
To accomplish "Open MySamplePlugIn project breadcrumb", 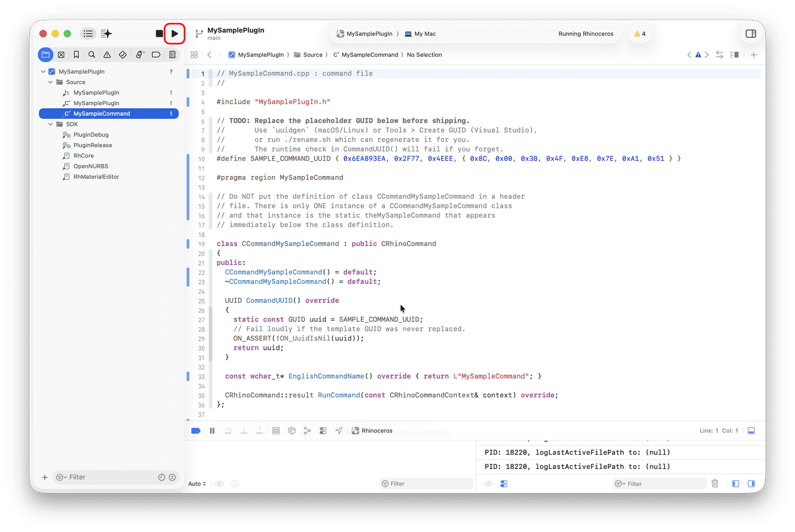I will pyautogui.click(x=256, y=55).
